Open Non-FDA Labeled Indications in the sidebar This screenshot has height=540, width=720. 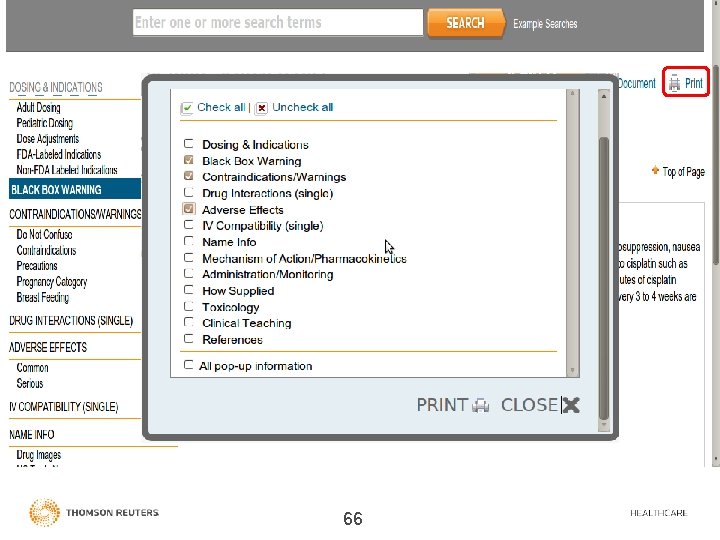tap(67, 170)
